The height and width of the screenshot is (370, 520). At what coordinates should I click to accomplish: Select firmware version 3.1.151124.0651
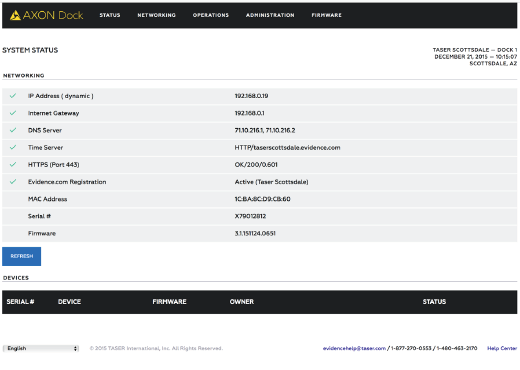point(255,233)
